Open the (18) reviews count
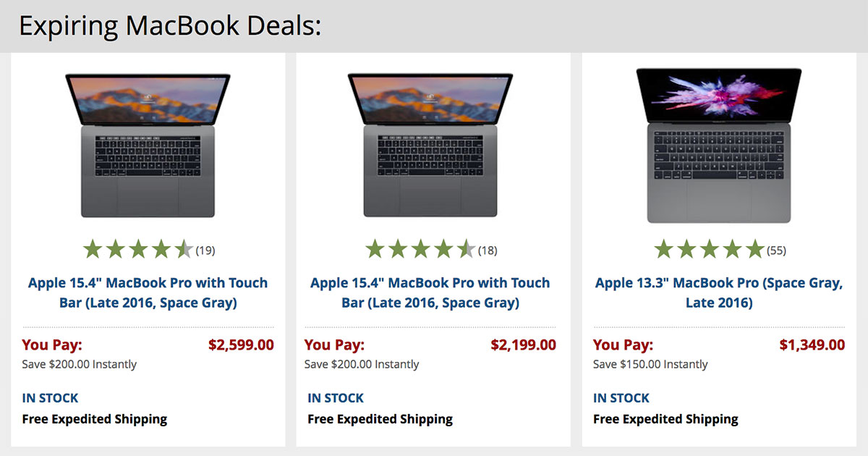This screenshot has width=868, height=456. tap(488, 251)
